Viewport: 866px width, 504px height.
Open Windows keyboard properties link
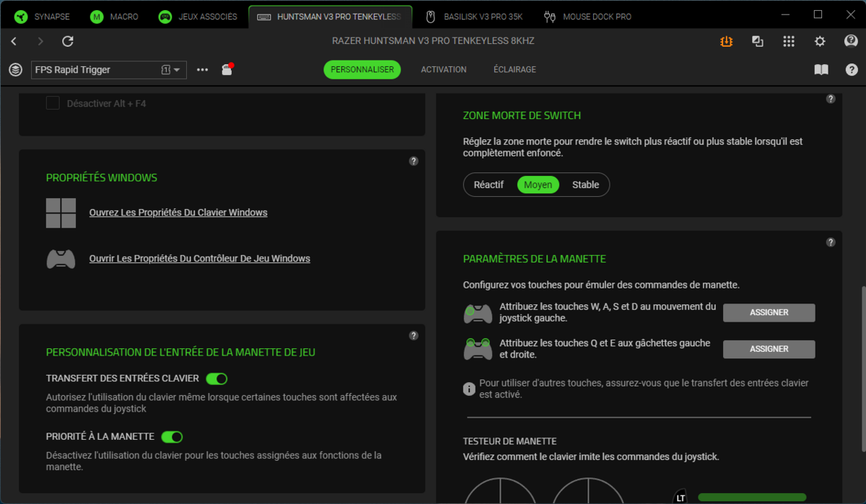[178, 213]
